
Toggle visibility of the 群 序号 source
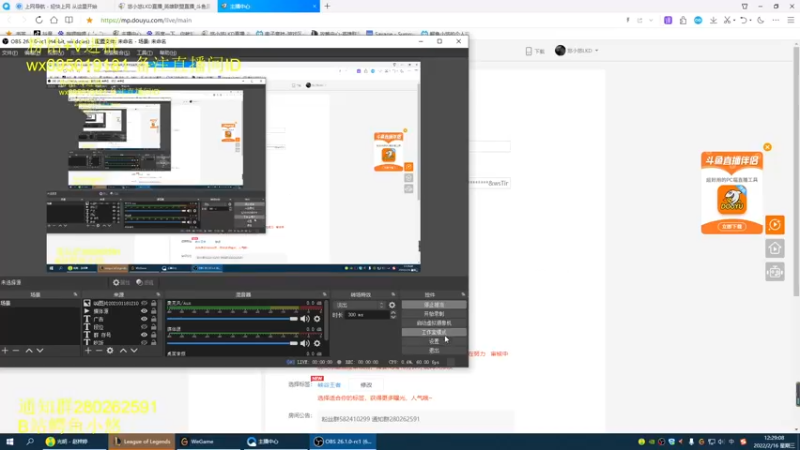[x=144, y=335]
